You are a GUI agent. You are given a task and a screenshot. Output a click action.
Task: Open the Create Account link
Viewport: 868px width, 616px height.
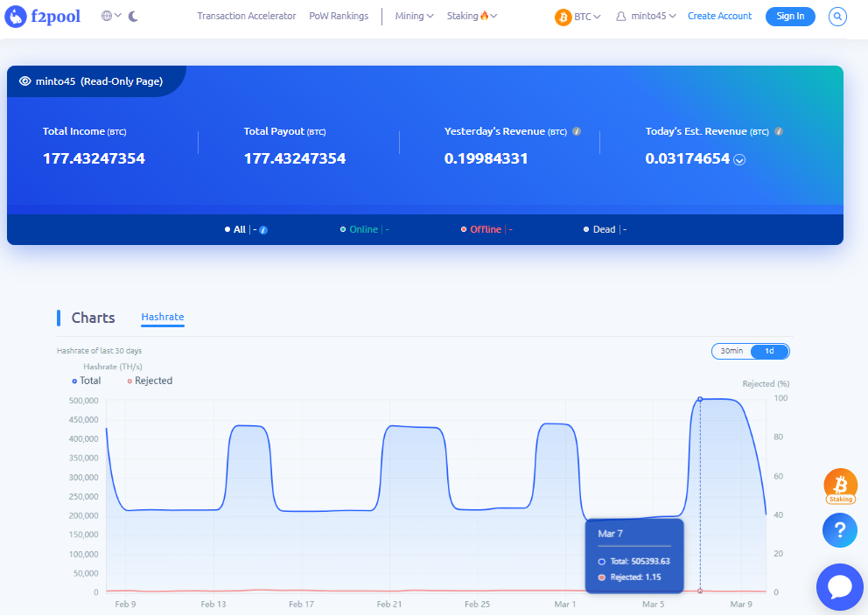[x=719, y=16]
